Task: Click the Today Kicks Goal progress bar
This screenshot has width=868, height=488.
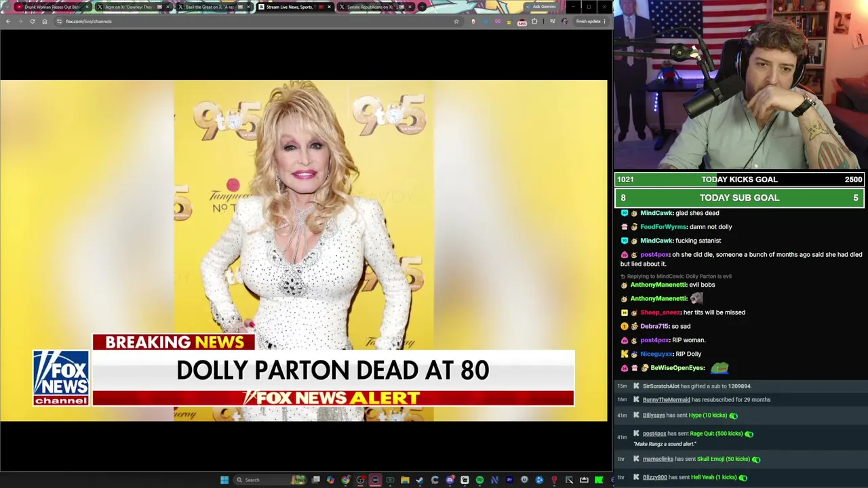Action: pos(739,180)
